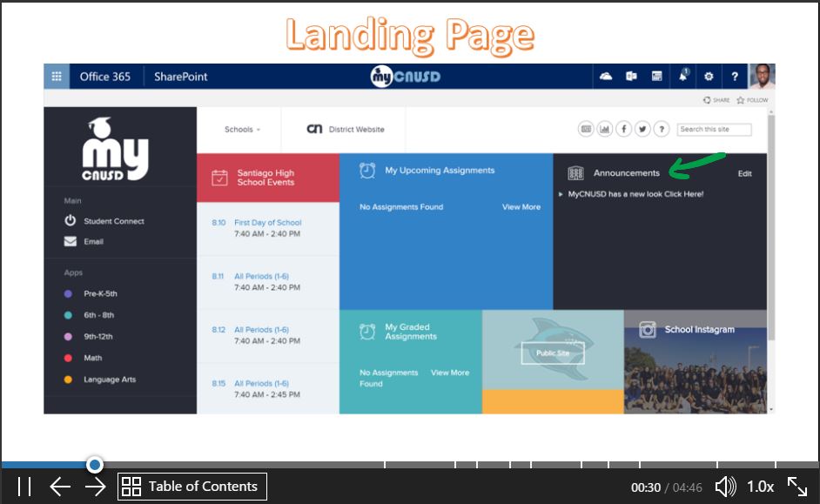The height and width of the screenshot is (504, 820).
Task: Click View More under Upcoming Assignments
Action: click(521, 207)
